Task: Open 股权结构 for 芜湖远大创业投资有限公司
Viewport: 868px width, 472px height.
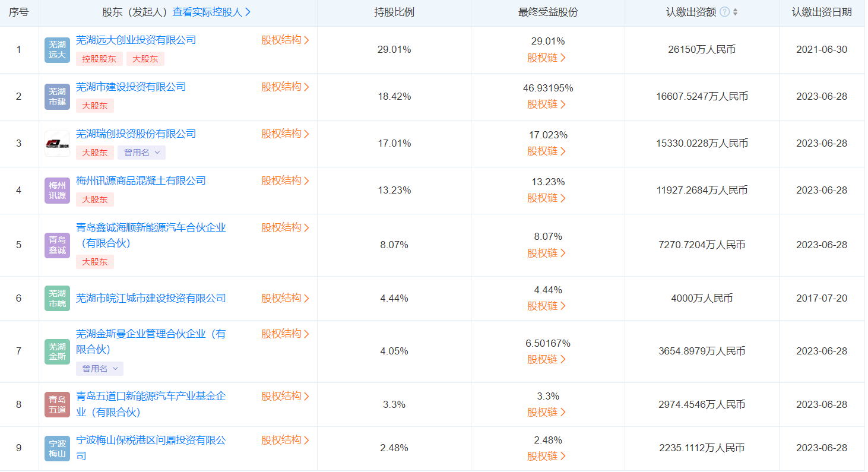Action: coord(285,40)
